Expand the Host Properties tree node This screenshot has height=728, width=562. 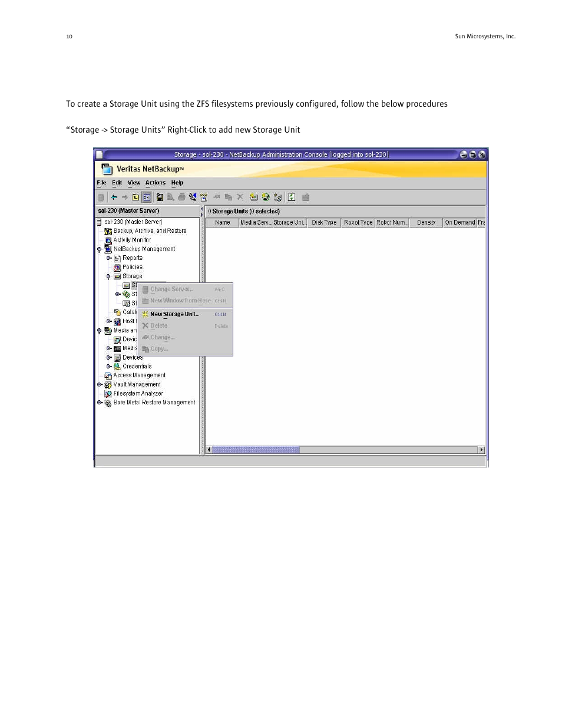[x=109, y=321]
